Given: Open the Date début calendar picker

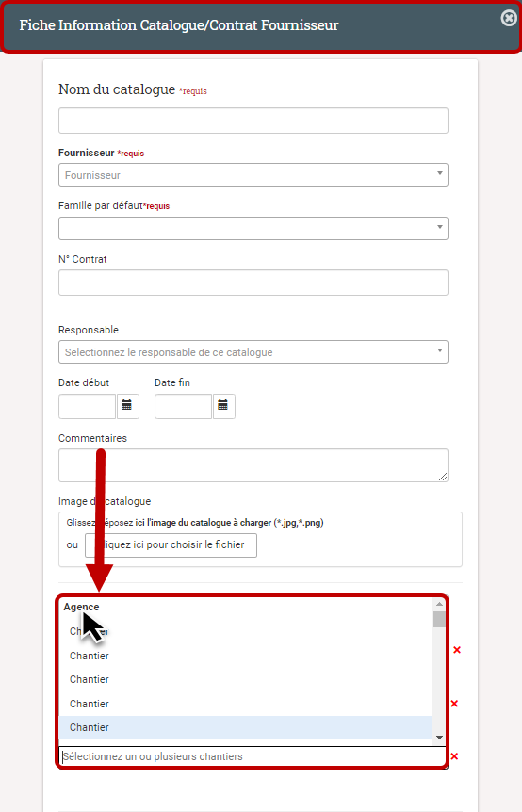Looking at the screenshot, I should pos(127,406).
